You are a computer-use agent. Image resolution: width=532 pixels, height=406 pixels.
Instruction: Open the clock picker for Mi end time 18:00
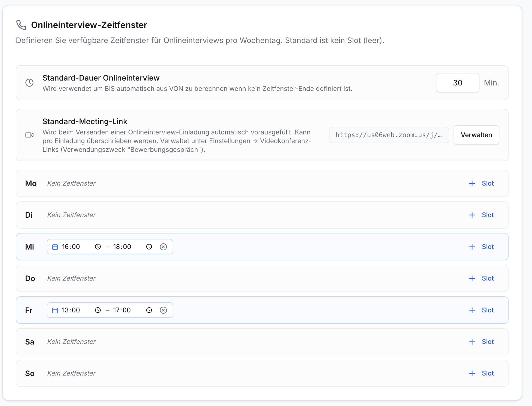tap(149, 247)
